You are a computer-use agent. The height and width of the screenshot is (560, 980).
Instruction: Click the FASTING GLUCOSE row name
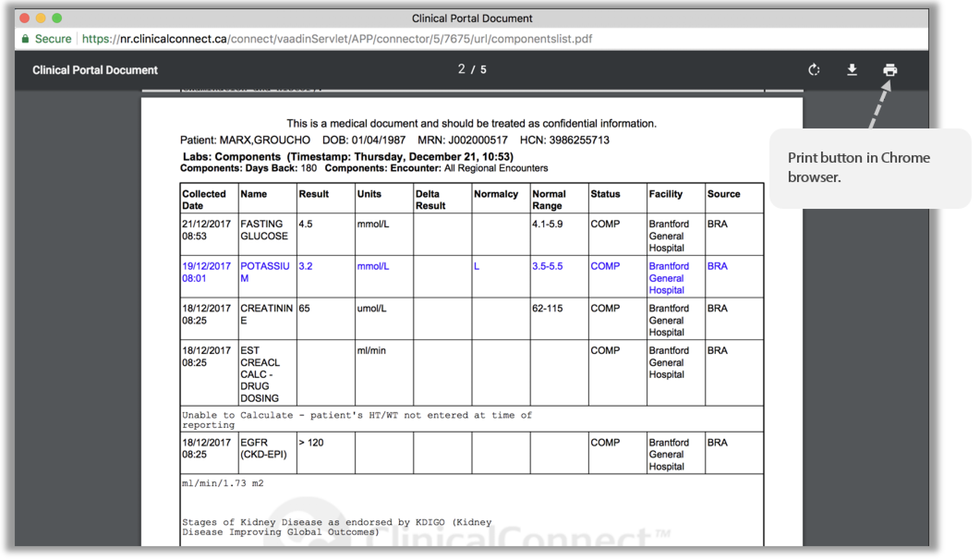coord(264,230)
